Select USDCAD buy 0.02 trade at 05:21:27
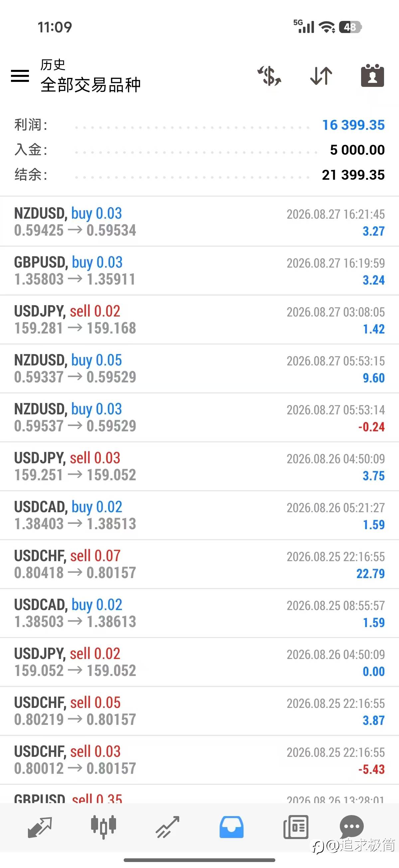 pyautogui.click(x=199, y=515)
